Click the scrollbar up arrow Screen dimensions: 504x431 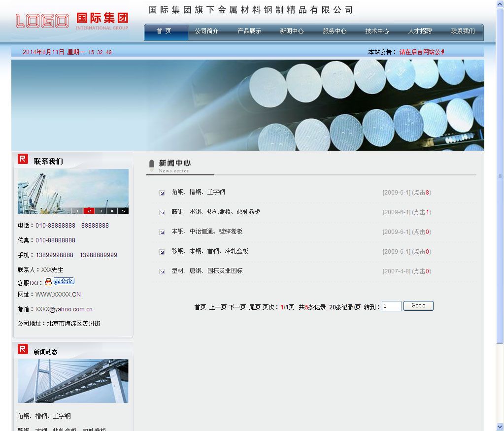coord(500,4)
